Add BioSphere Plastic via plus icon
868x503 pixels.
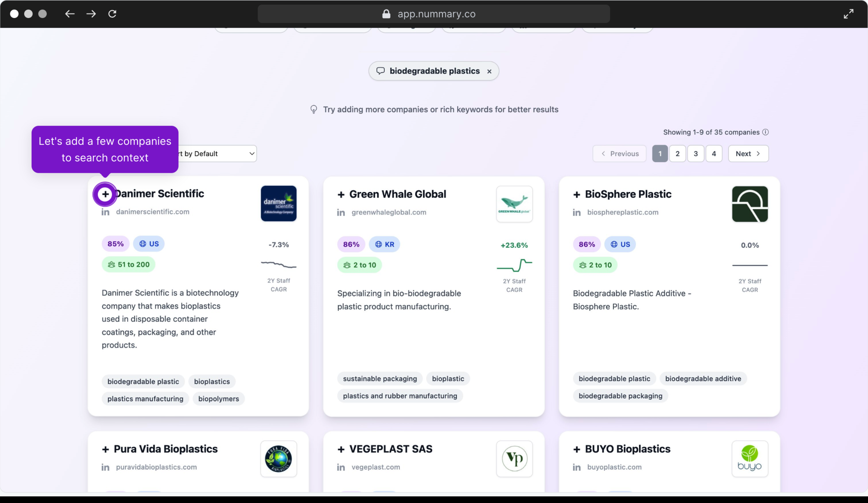pyautogui.click(x=576, y=195)
